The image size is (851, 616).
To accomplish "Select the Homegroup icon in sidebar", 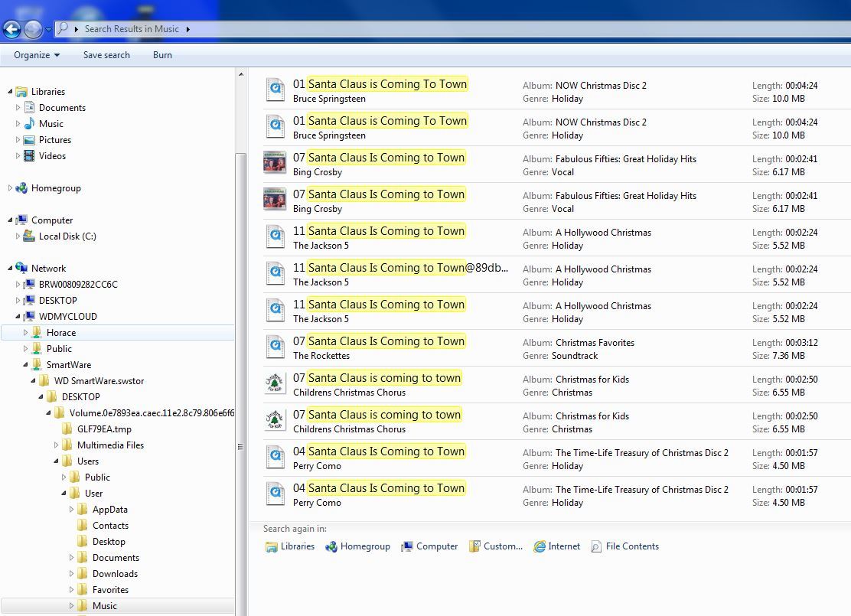I will 21,187.
